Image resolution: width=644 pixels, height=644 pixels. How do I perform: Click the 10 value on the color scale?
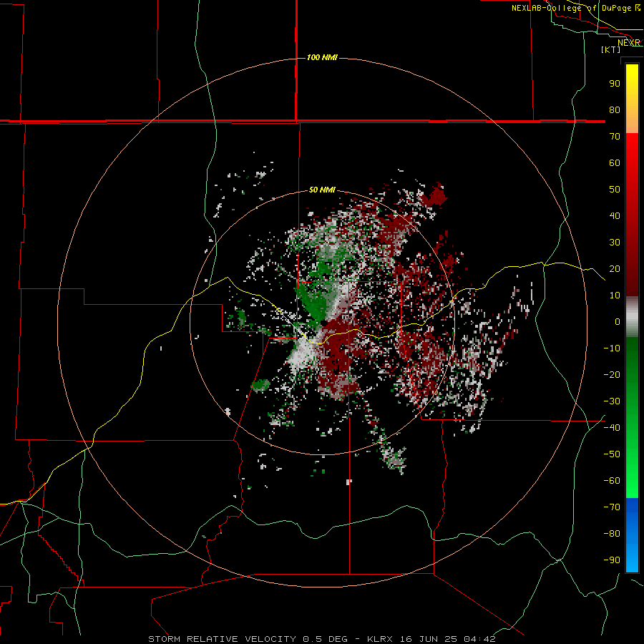(x=615, y=296)
